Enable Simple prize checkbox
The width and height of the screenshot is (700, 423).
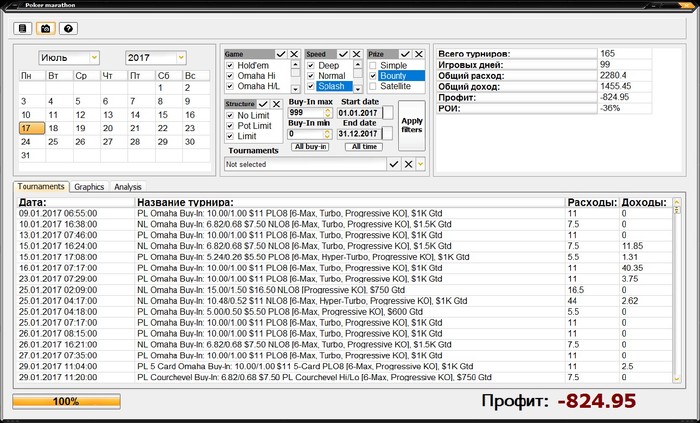tap(373, 65)
